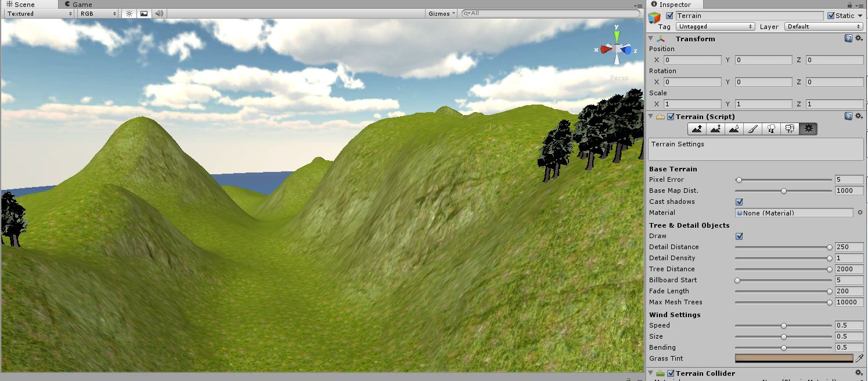Viewport: 868px width, 381px height.
Task: Toggle scene lighting in the Scene view
Action: click(x=129, y=13)
